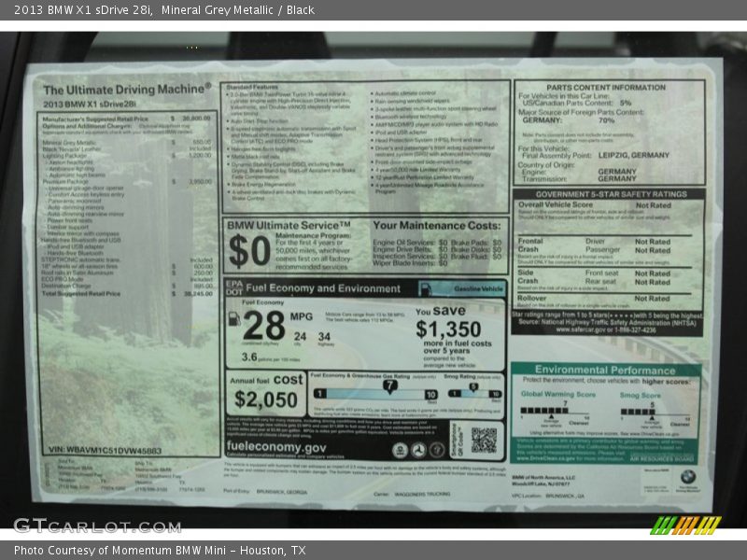Click the Government 5-Star Safety Ratings header
This screenshot has height=560, width=747.
[x=607, y=194]
